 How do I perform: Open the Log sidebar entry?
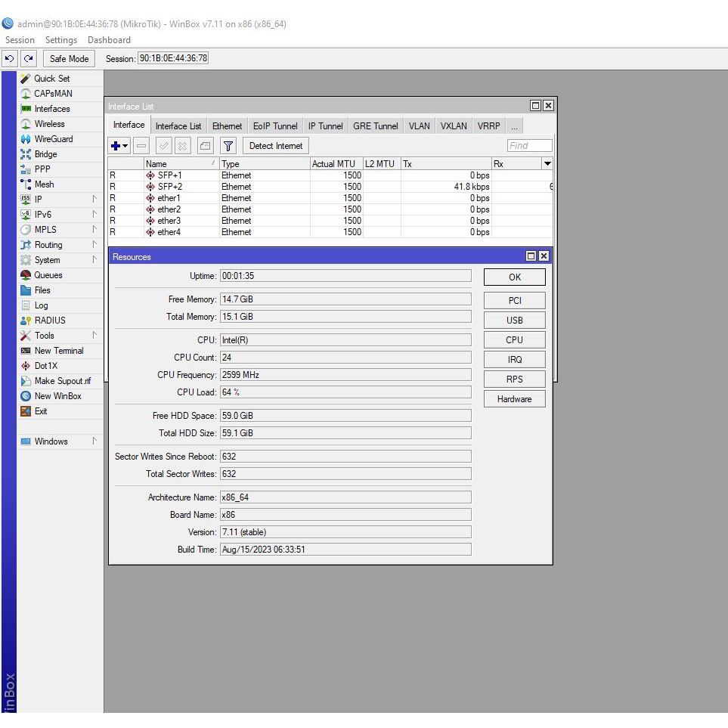[x=41, y=305]
